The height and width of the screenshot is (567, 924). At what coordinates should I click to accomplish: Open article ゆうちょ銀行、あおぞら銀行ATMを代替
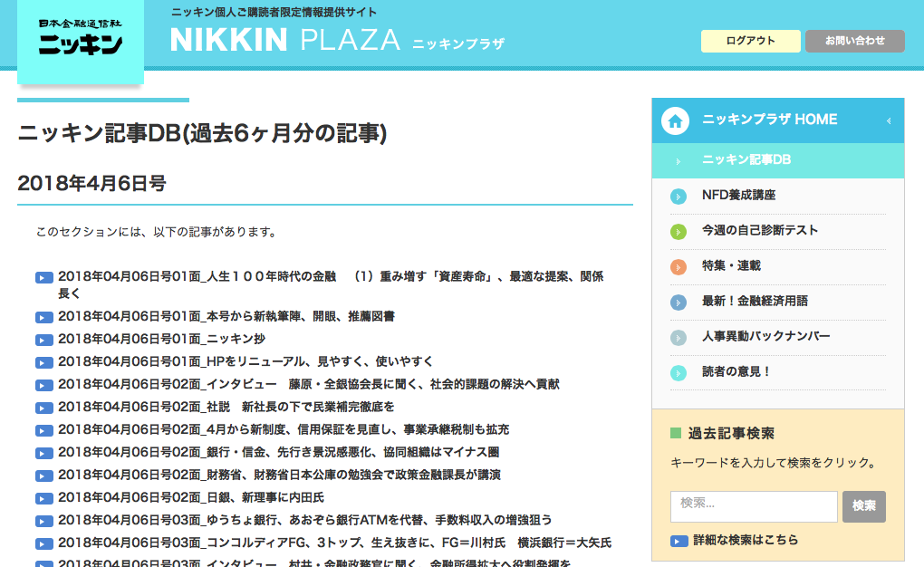[304, 520]
